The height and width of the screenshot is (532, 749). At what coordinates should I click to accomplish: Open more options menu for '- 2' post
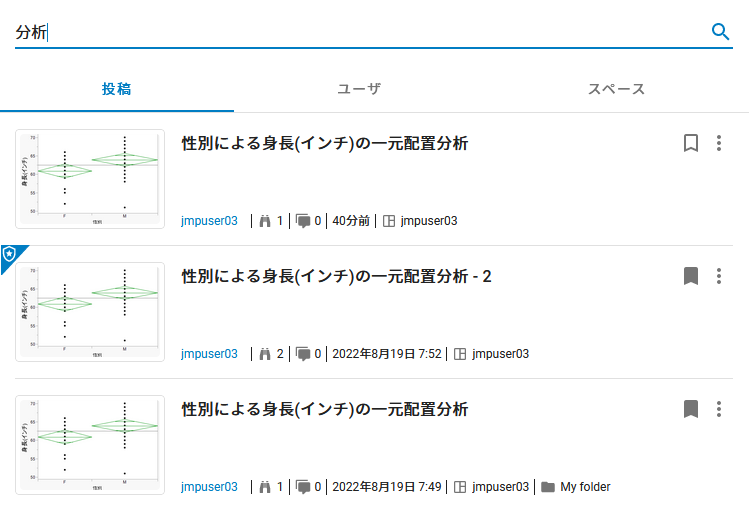(x=719, y=276)
